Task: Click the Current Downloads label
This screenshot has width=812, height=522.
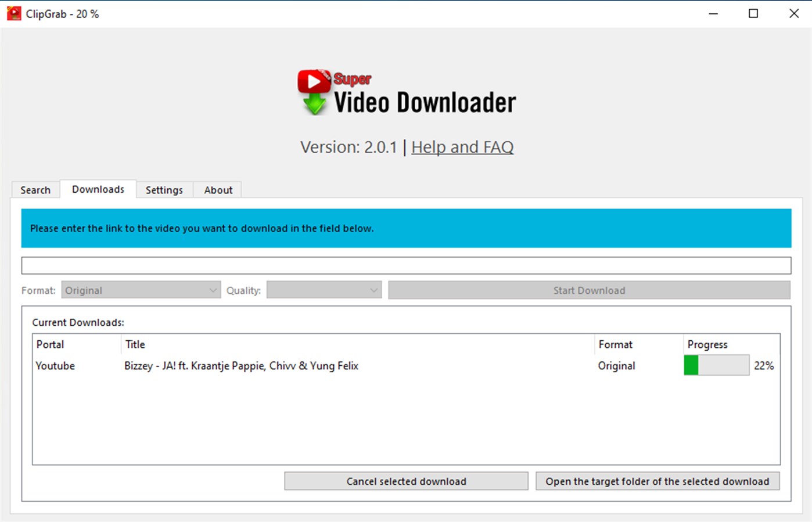Action: pos(78,322)
